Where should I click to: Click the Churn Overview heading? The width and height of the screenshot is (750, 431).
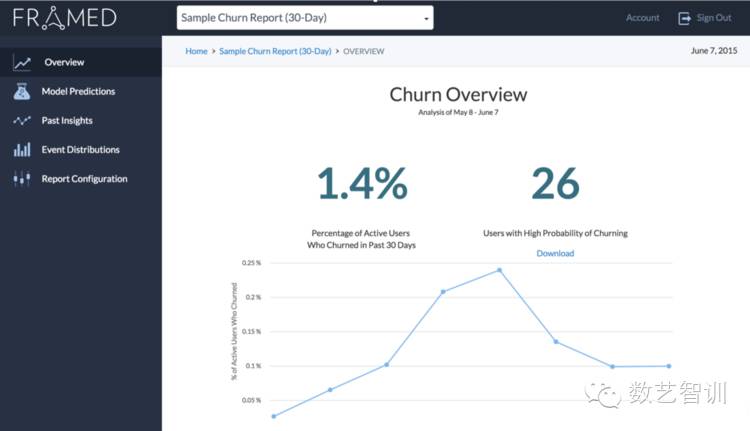(x=458, y=95)
